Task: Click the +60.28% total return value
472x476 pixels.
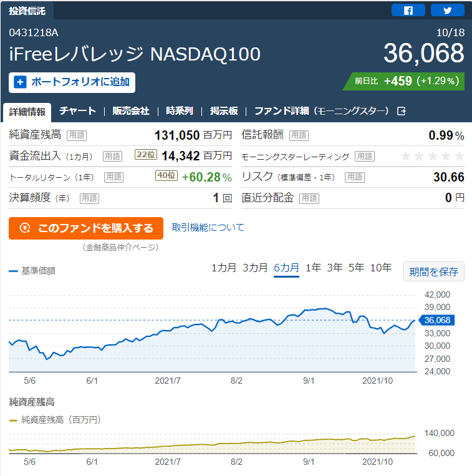Action: [206, 177]
